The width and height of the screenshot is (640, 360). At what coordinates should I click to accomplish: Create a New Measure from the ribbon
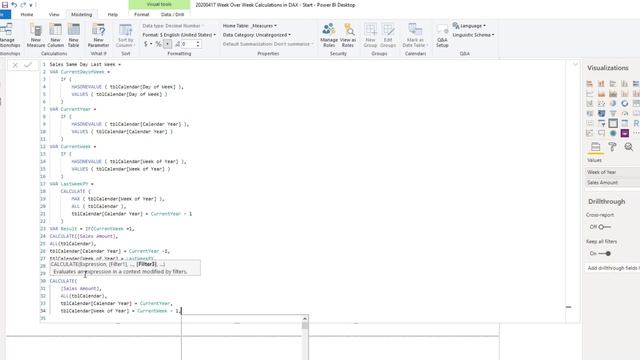[x=36, y=35]
